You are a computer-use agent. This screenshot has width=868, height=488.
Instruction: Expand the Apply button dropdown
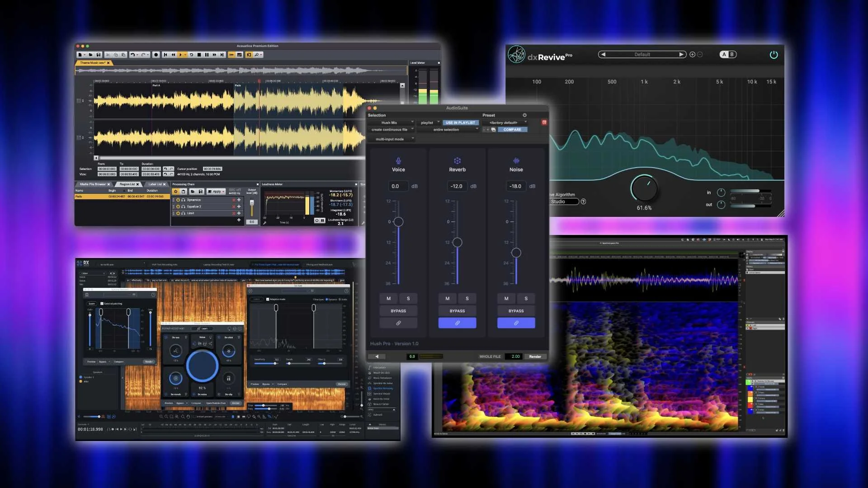click(x=223, y=192)
